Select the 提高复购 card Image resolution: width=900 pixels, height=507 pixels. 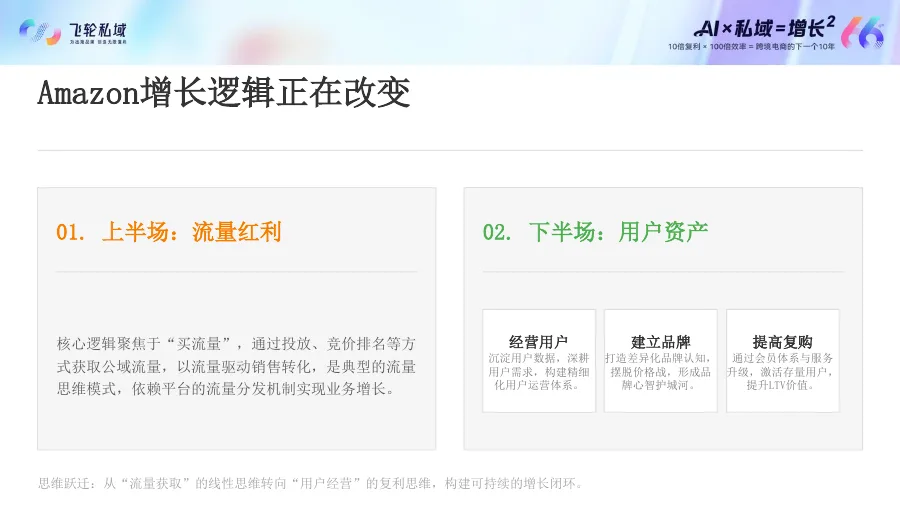tap(782, 361)
